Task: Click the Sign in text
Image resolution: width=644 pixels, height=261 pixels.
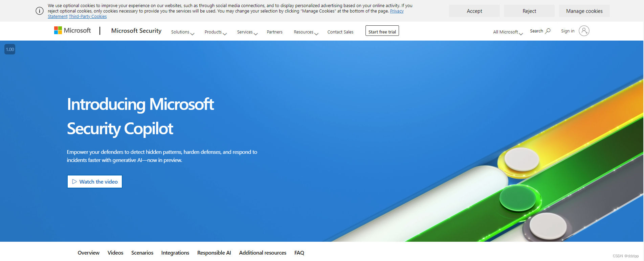Action: point(568,31)
